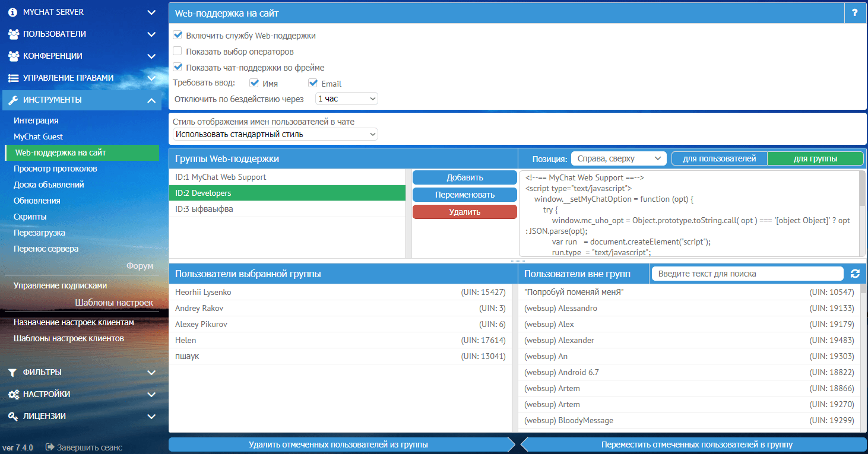
Task: Open the MyChat Guest menu item
Action: [38, 136]
